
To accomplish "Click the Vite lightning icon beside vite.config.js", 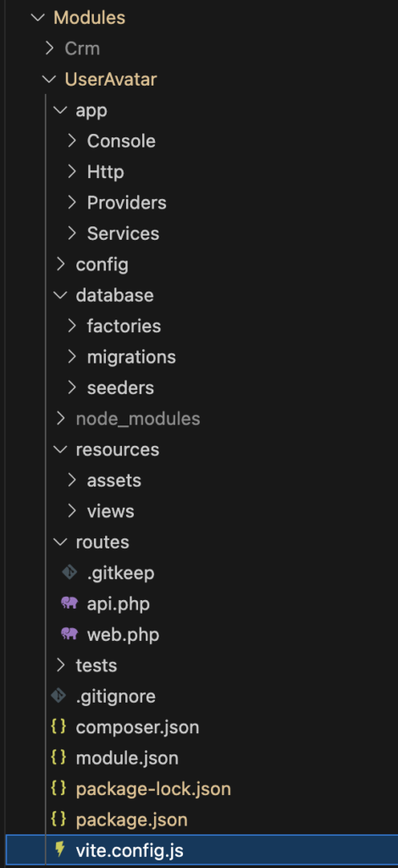I will pos(59,849).
